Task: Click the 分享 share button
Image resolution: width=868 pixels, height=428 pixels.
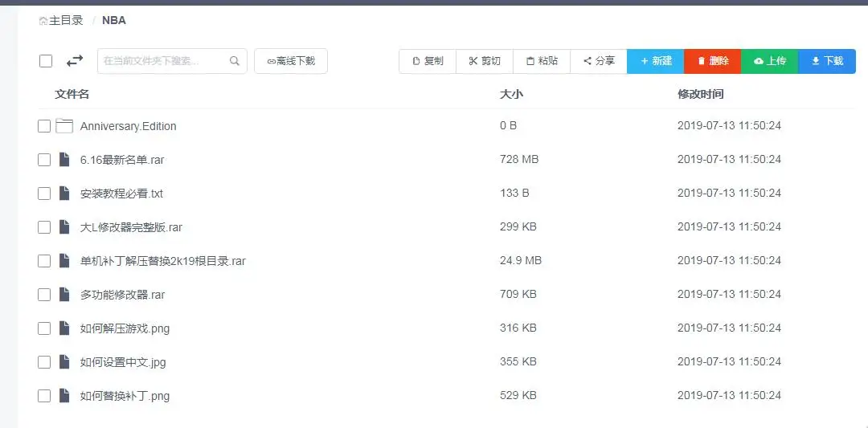Action: pos(599,61)
